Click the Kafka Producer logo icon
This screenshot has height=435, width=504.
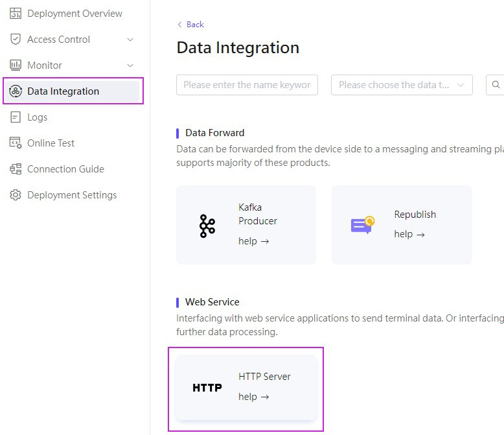pos(207,226)
